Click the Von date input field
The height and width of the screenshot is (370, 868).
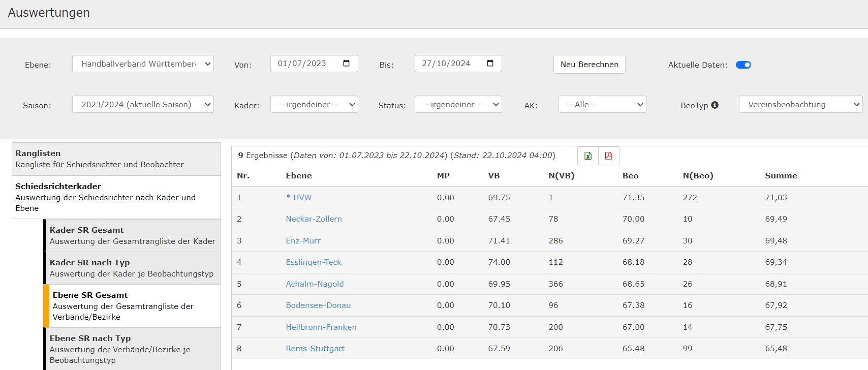[x=305, y=64]
